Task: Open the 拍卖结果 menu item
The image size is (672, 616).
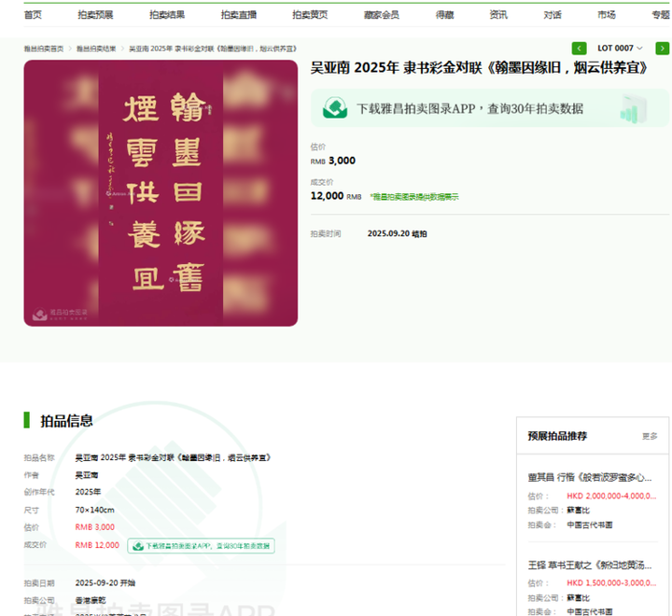Action: (x=167, y=15)
